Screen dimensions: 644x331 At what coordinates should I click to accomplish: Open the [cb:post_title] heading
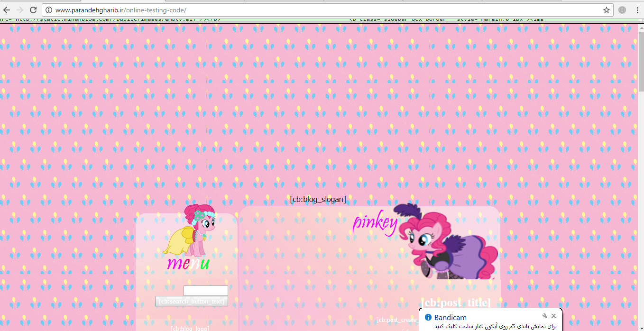[x=456, y=303]
